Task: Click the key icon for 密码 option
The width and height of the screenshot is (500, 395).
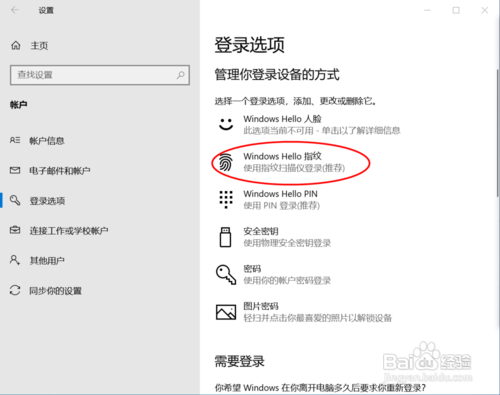Action: tap(226, 275)
